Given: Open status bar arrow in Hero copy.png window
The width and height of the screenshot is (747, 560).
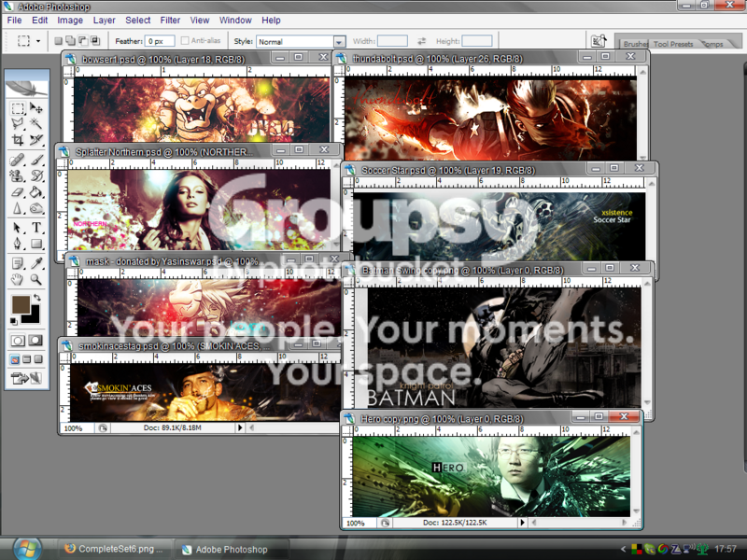Looking at the screenshot, I should point(523,523).
